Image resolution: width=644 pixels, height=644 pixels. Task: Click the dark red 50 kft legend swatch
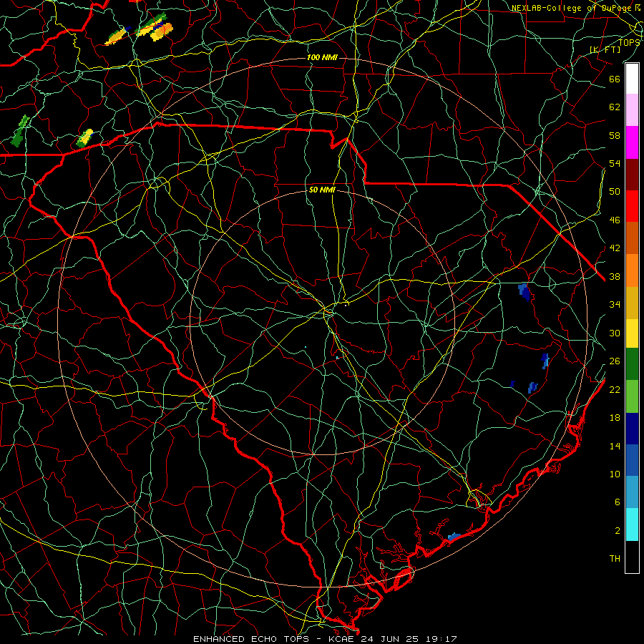coord(632,174)
